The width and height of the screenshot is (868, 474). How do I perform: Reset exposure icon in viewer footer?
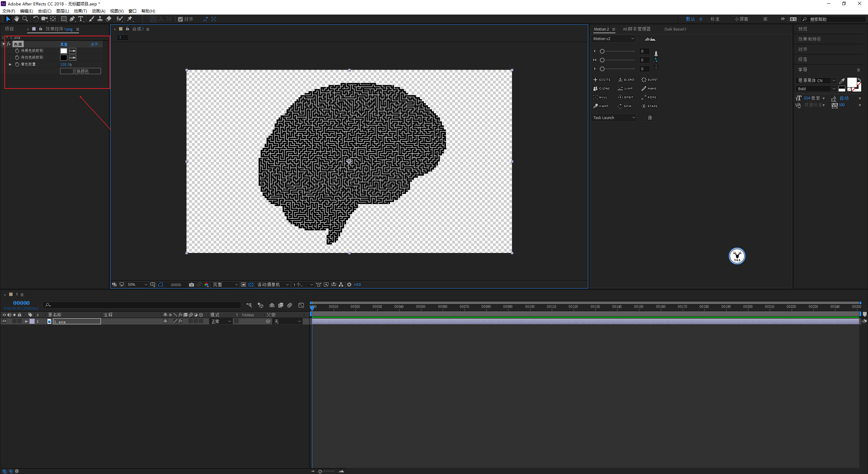coord(349,284)
